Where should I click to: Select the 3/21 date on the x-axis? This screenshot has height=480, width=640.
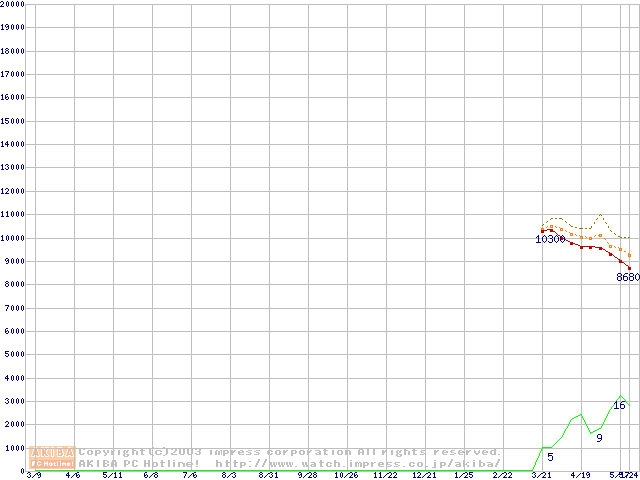click(x=542, y=476)
